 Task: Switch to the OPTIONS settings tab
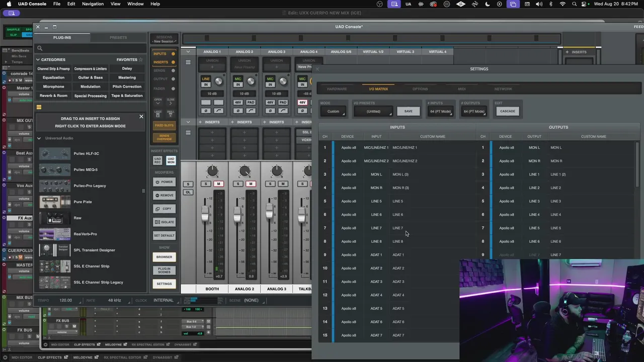[420, 89]
